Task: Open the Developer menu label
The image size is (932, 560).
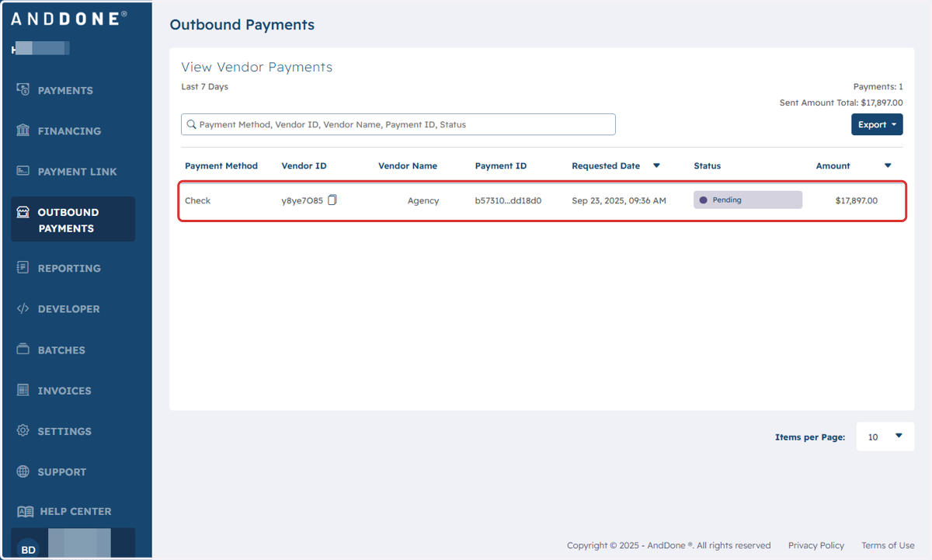Action: click(x=69, y=308)
